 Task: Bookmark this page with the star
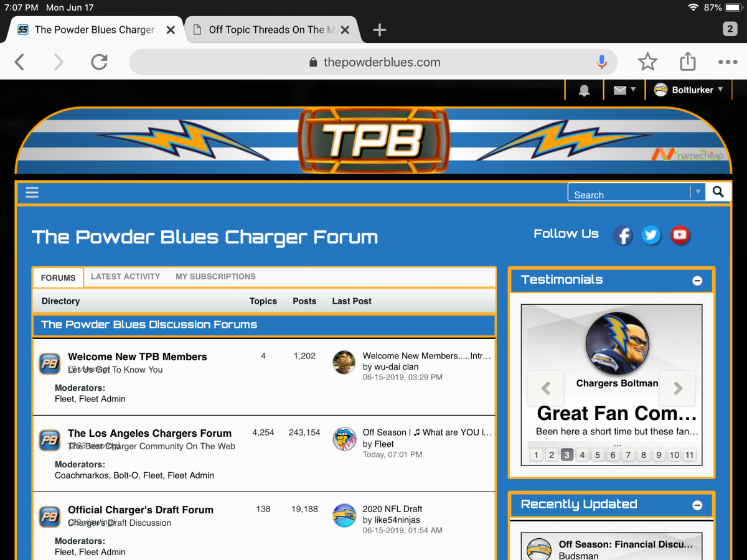click(647, 62)
